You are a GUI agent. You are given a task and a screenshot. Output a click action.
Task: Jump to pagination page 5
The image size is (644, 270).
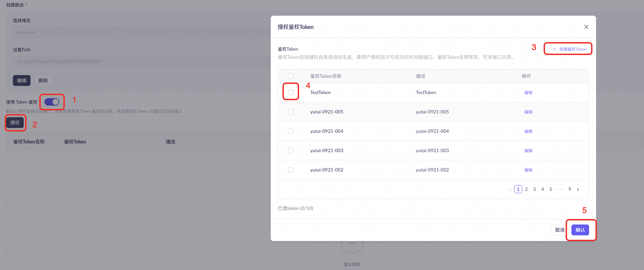coord(551,189)
